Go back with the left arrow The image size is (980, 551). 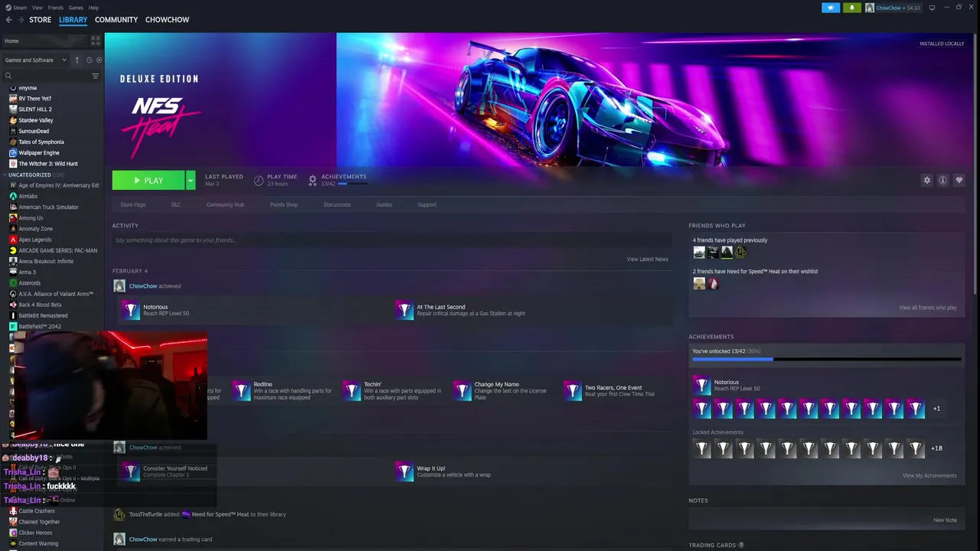[9, 20]
